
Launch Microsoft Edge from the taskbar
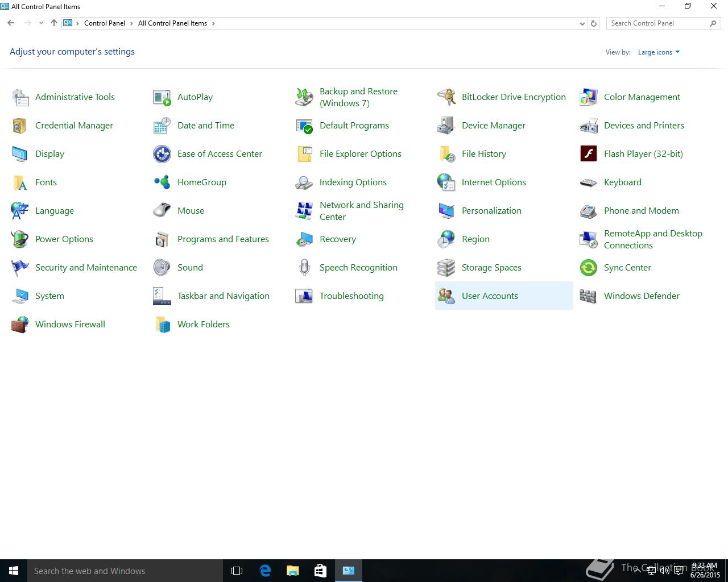pyautogui.click(x=265, y=571)
